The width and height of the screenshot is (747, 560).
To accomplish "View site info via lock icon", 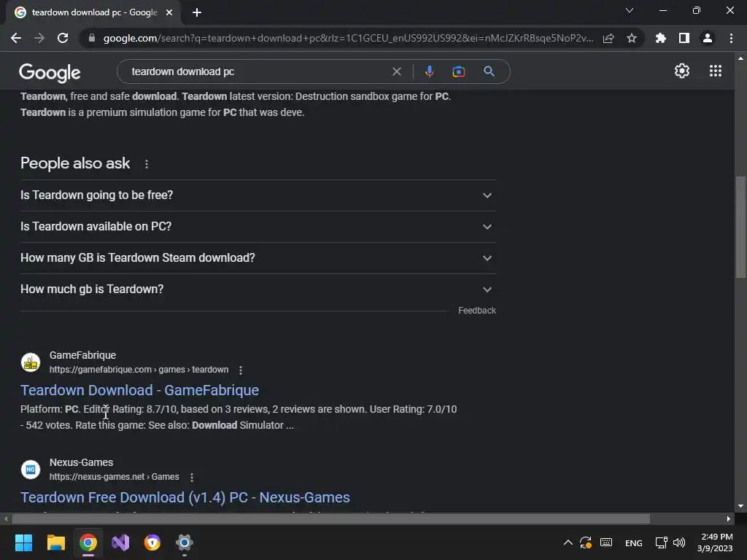I will point(92,38).
